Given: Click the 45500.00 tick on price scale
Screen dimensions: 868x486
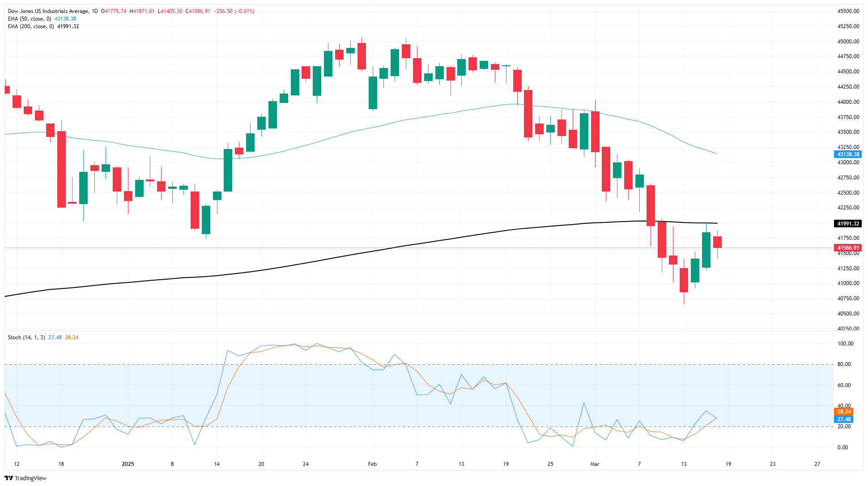Looking at the screenshot, I should point(848,11).
